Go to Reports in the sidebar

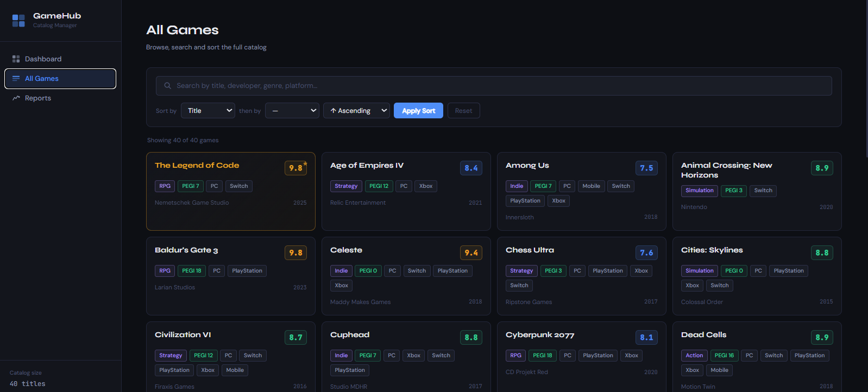pyautogui.click(x=60, y=98)
